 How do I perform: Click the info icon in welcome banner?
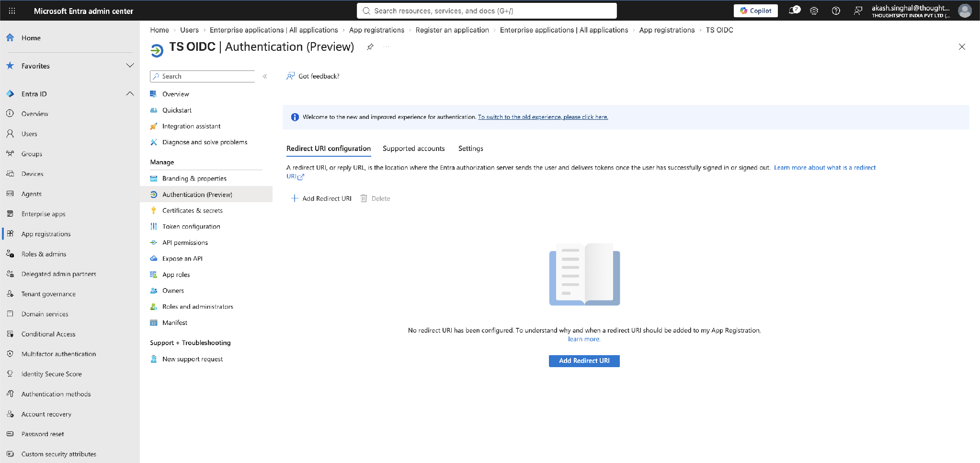295,117
